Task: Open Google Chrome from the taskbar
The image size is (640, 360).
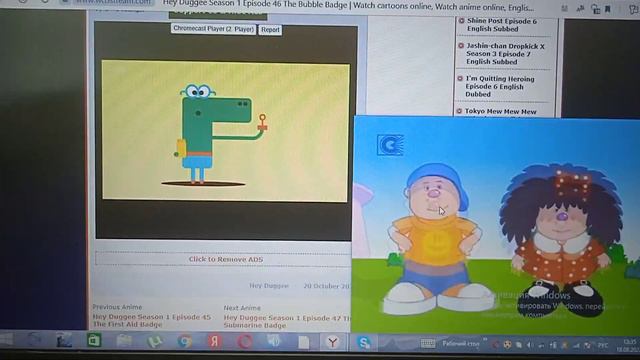Action: pos(184,341)
